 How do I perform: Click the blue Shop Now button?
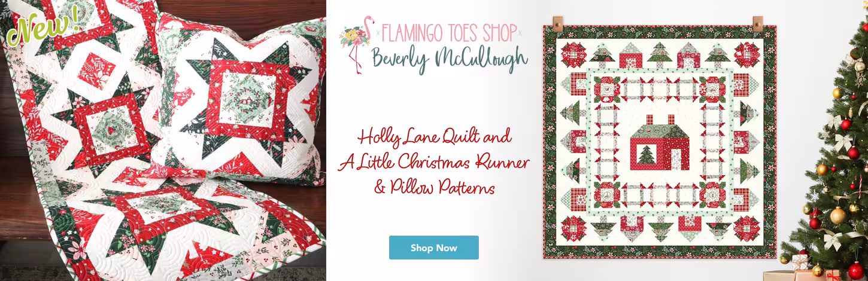(x=434, y=248)
